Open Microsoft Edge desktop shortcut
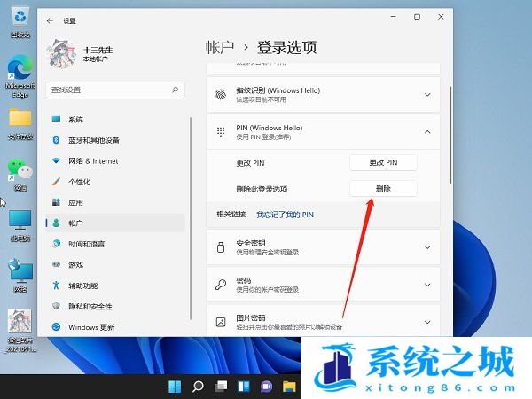This screenshot has height=399, width=532. [x=20, y=76]
